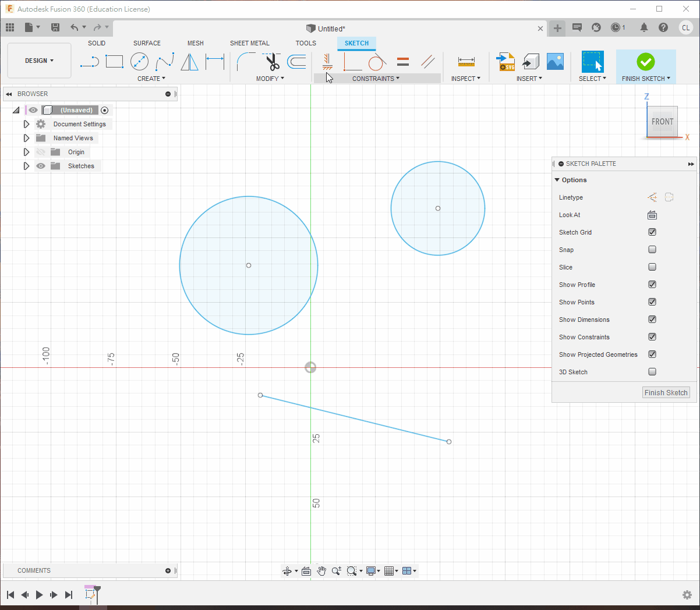The width and height of the screenshot is (700, 610).
Task: Choose the Fit Point Spline tool
Action: pos(165,61)
